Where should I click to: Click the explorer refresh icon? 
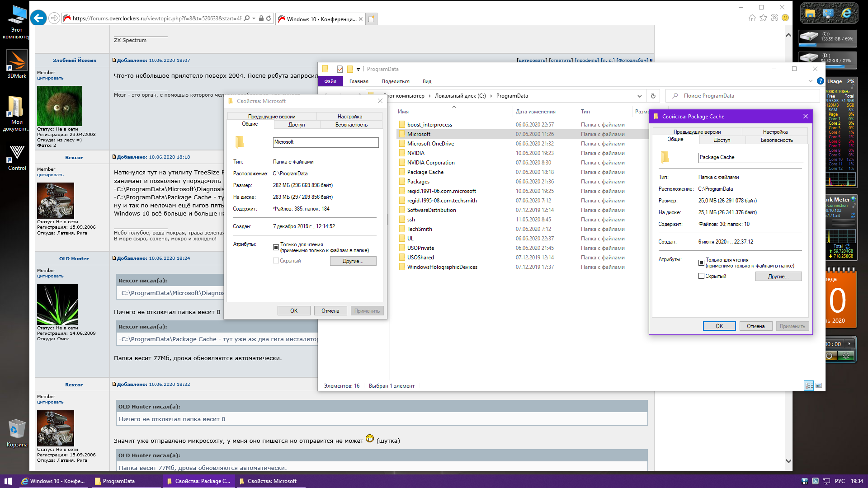coord(653,96)
